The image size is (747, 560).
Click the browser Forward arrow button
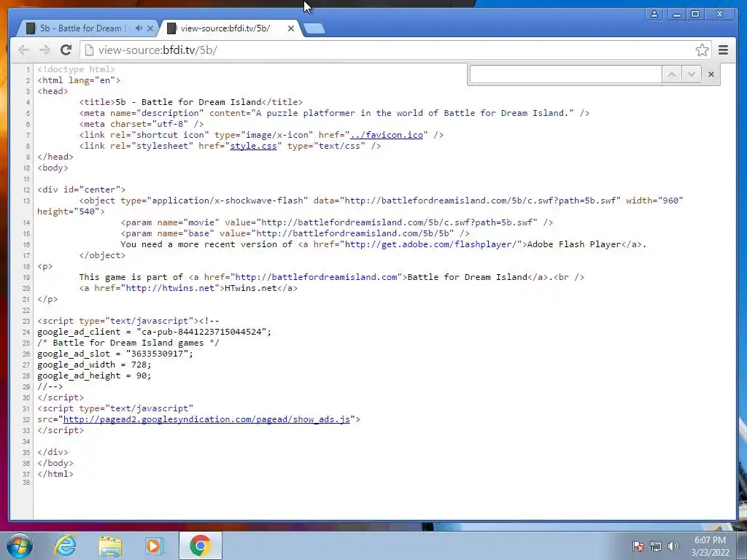(x=44, y=50)
